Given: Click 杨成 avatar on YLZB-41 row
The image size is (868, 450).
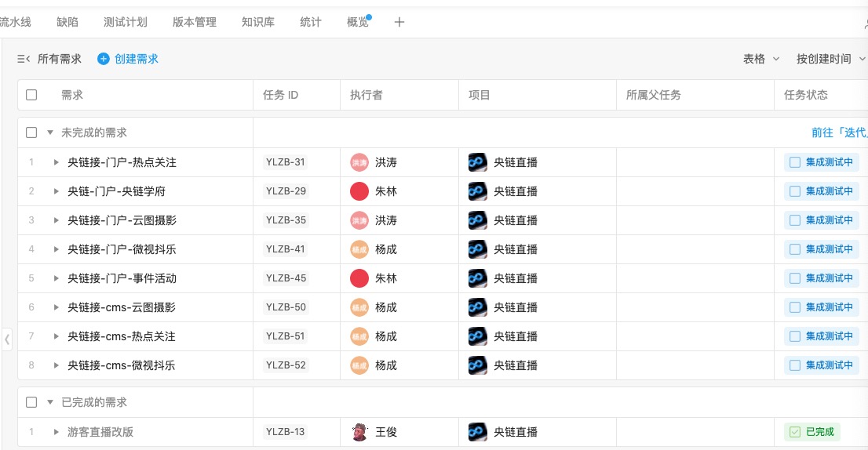Looking at the screenshot, I should click(x=359, y=249).
